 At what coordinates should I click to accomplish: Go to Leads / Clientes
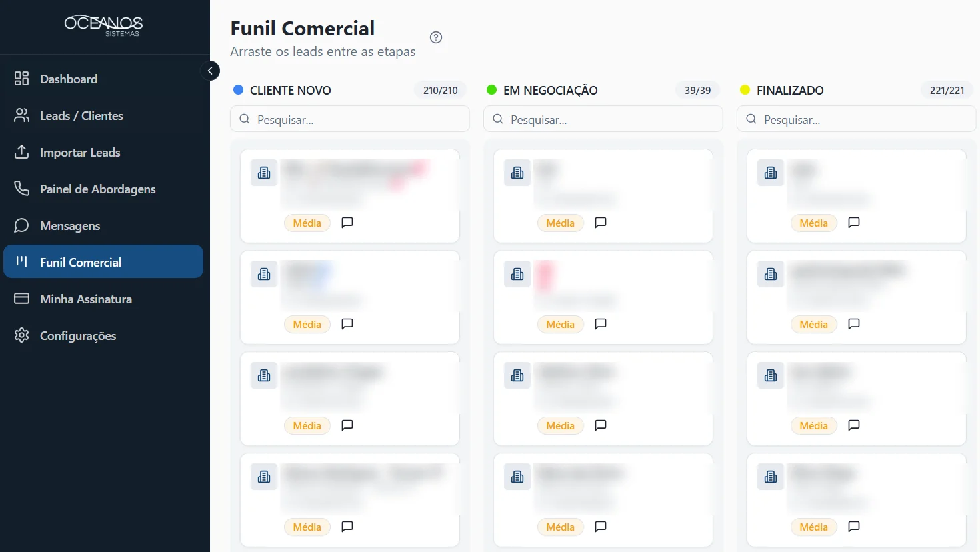click(x=103, y=115)
